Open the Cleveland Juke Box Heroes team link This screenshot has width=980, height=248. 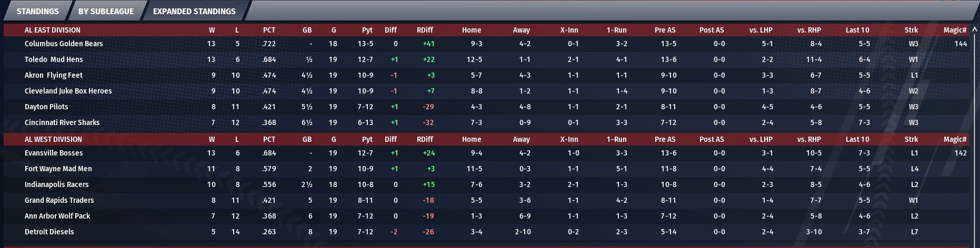[x=68, y=91]
